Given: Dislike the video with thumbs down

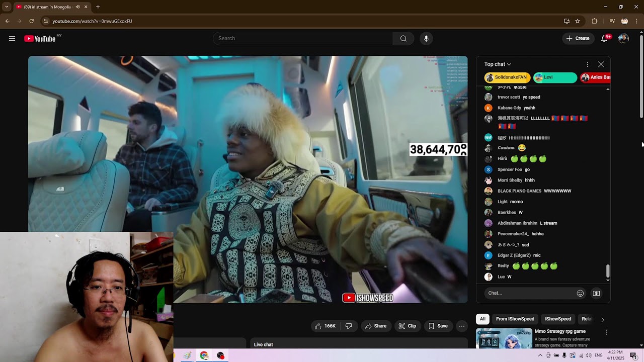Looking at the screenshot, I should pyautogui.click(x=349, y=326).
